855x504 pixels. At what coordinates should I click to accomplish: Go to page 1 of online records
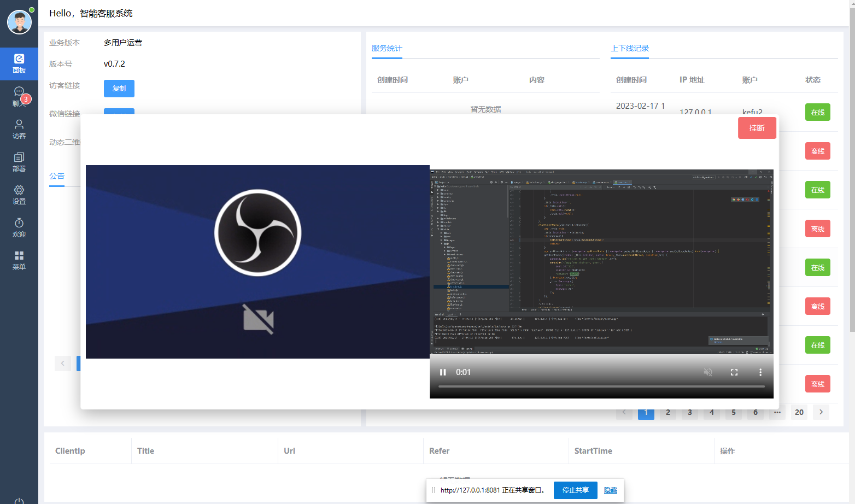[646, 412]
